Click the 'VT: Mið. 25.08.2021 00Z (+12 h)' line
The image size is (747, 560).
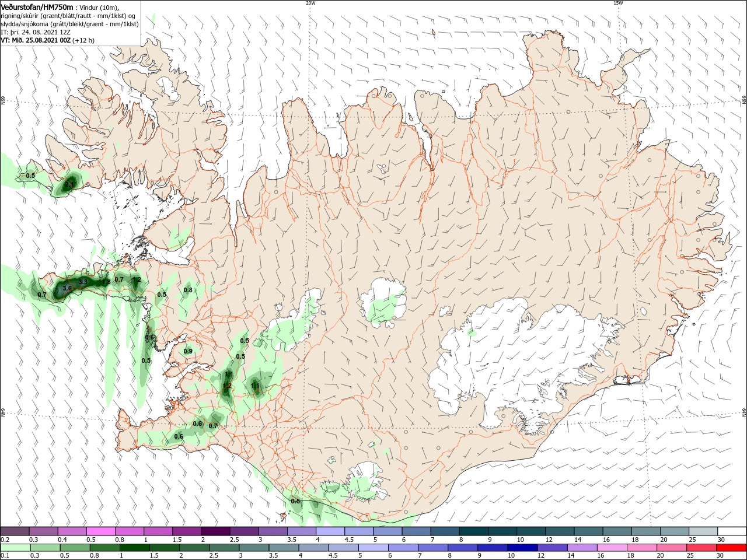(x=48, y=40)
